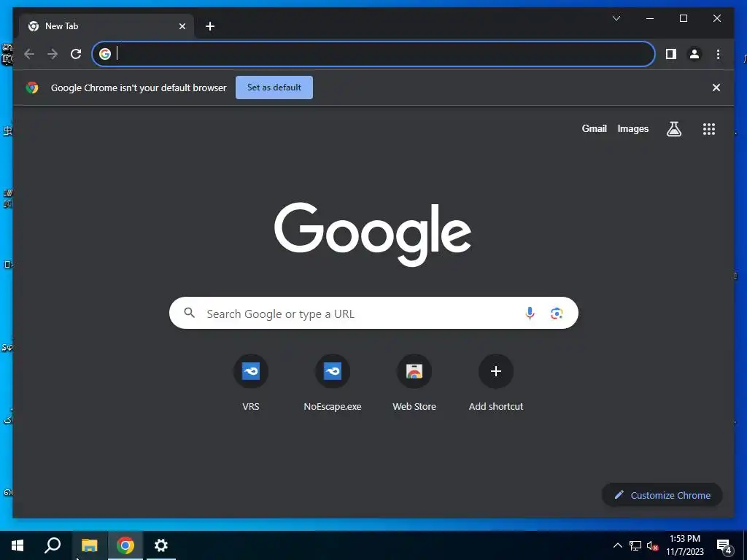Open the network tray icon
The image size is (747, 560).
[x=635, y=545]
